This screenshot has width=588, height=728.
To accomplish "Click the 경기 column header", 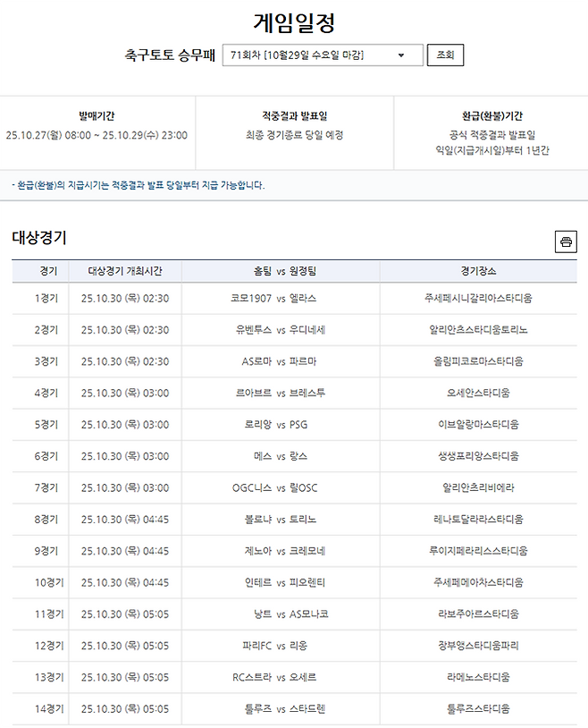I will coord(40,271).
